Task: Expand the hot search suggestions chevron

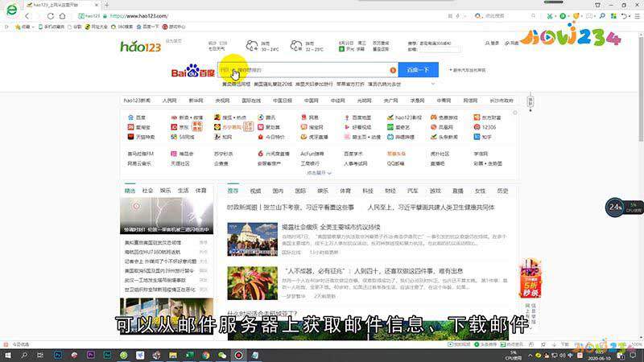Action: 432,84
